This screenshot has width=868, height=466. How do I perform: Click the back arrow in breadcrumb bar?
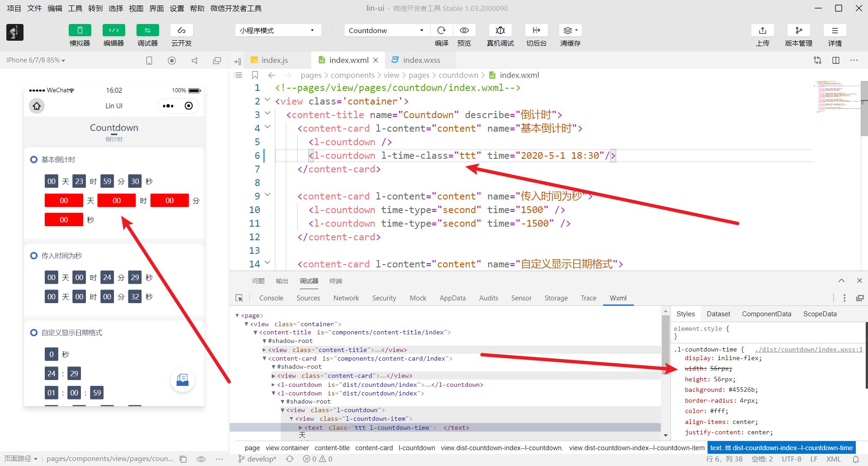click(x=272, y=75)
